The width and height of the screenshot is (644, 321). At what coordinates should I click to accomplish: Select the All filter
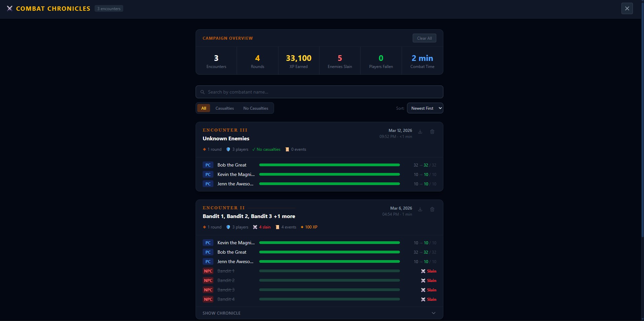(204, 108)
